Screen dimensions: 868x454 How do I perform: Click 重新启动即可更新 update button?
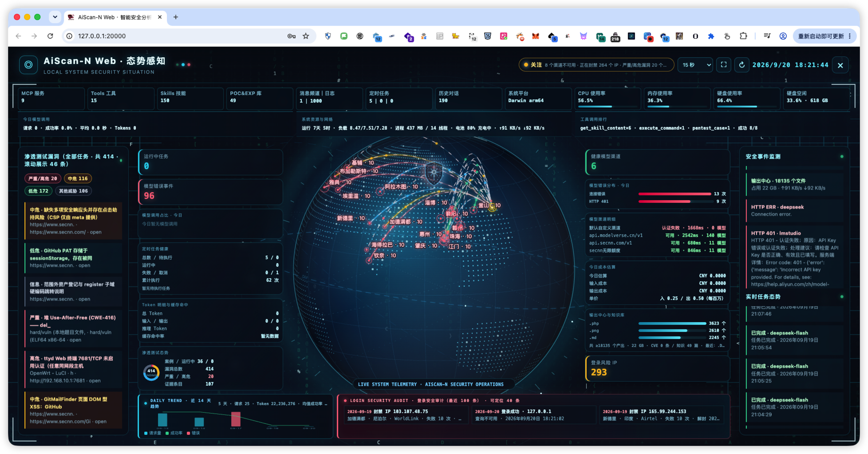(x=821, y=36)
